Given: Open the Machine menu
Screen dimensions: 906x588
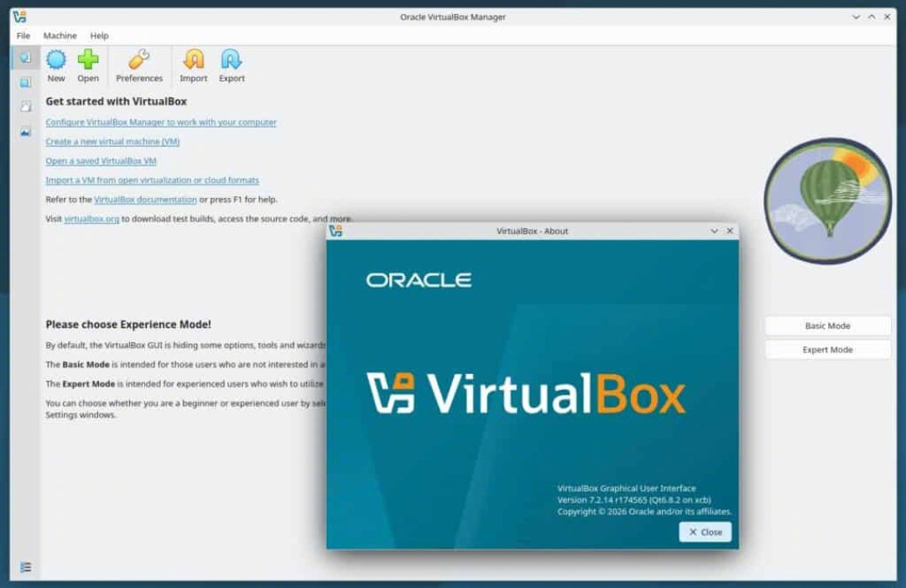Looking at the screenshot, I should click(x=60, y=36).
